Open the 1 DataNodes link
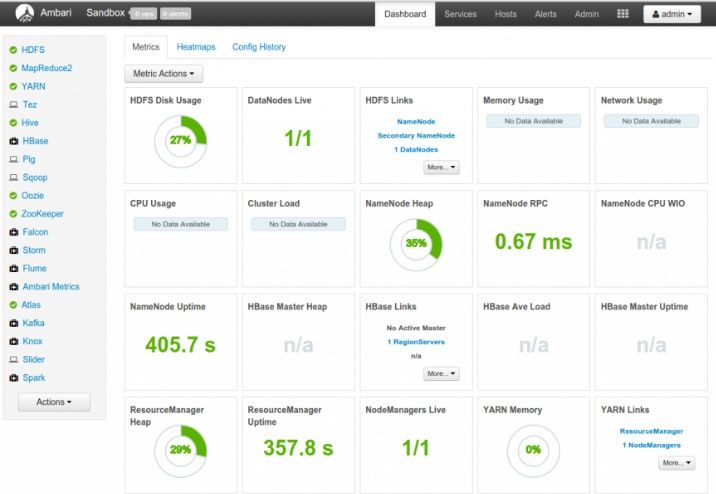Screen dimensions: 716x494 click(x=416, y=149)
